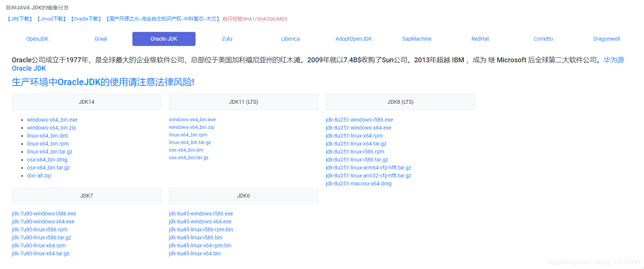
Task: Download jdk-8u251-linux-x64.tar.gz
Action: 356,144
